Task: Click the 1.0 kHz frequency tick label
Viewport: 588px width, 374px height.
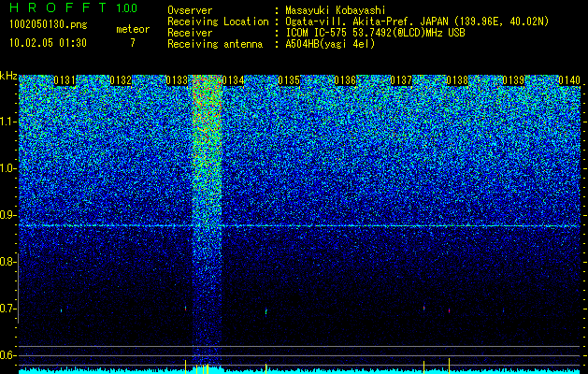Action: click(x=8, y=169)
